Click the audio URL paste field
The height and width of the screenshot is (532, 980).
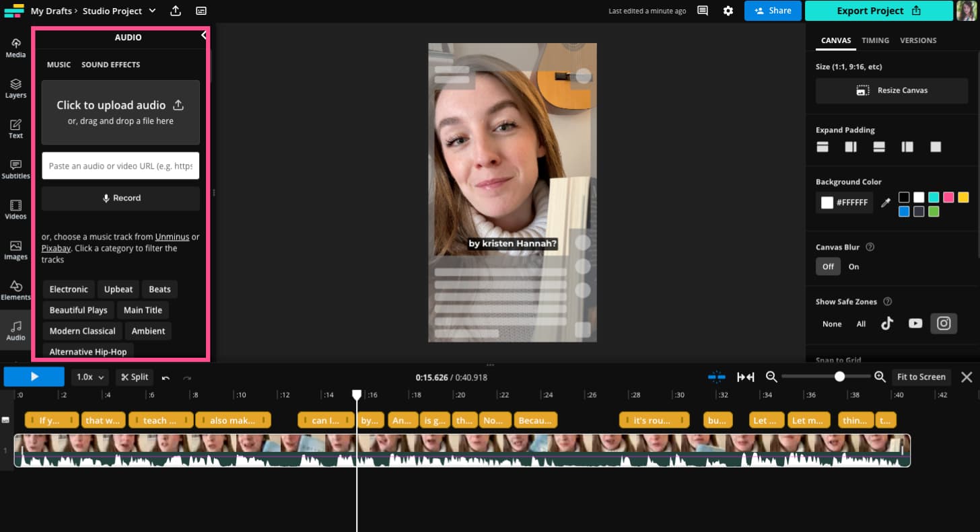pos(120,165)
